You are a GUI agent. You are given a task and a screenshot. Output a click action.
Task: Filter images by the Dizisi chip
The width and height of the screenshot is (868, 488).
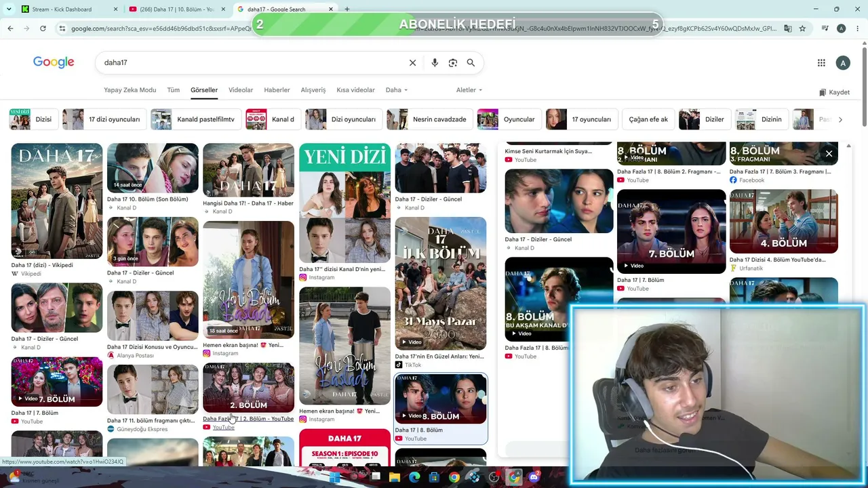[x=33, y=119]
